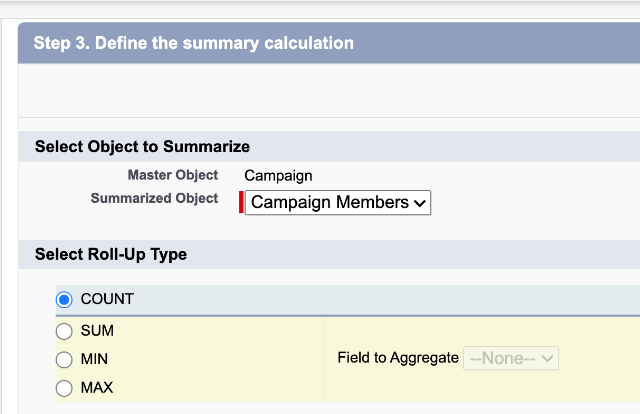
Task: Click the COUNT label text
Action: pyautogui.click(x=107, y=299)
